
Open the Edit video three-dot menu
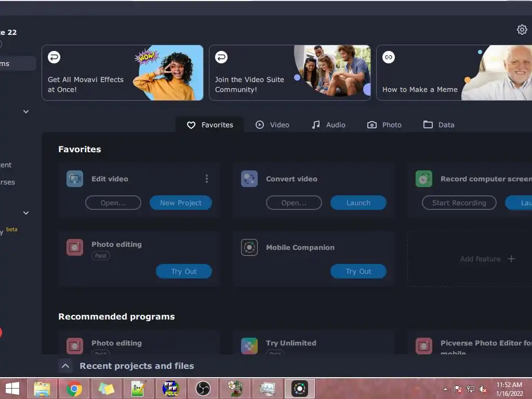[207, 179]
